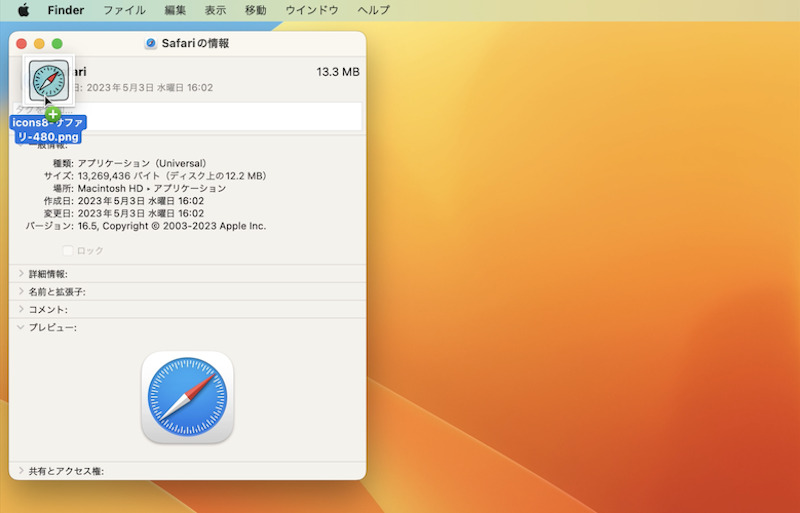Expand the 共有とアクセス権 section
The image size is (800, 513).
[21, 471]
